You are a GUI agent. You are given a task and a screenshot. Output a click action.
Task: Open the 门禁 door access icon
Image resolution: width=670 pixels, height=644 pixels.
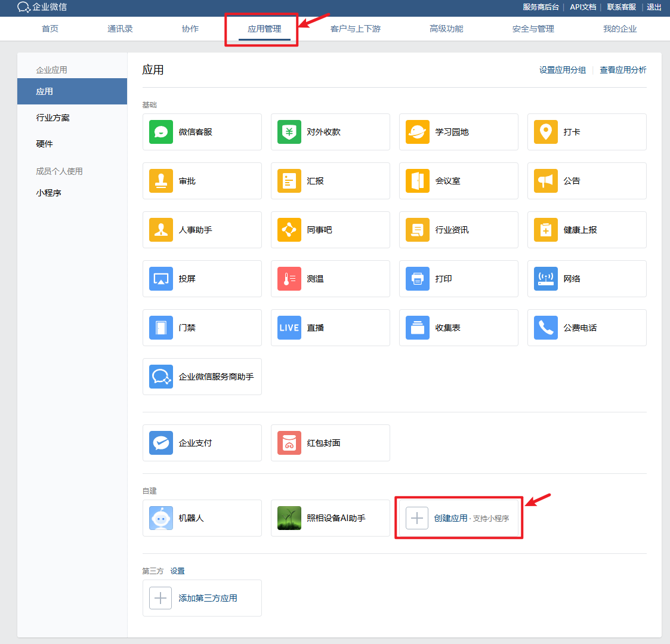click(160, 327)
